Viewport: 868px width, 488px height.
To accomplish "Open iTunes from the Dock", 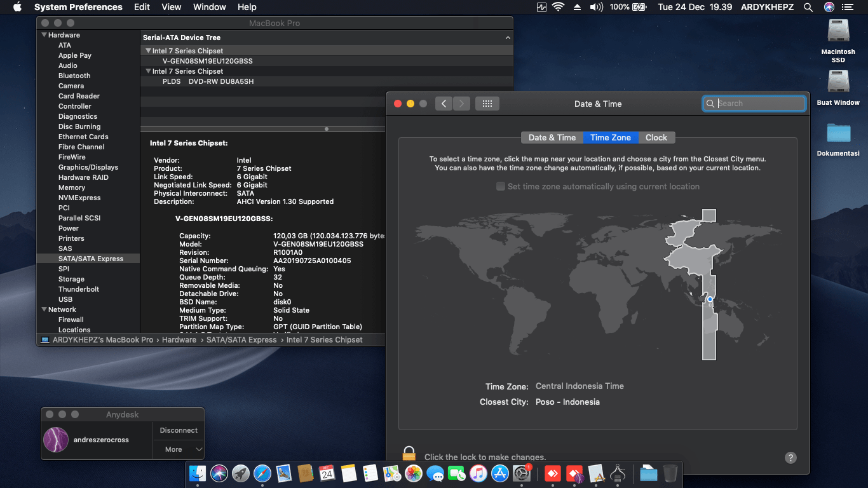I will pyautogui.click(x=478, y=473).
